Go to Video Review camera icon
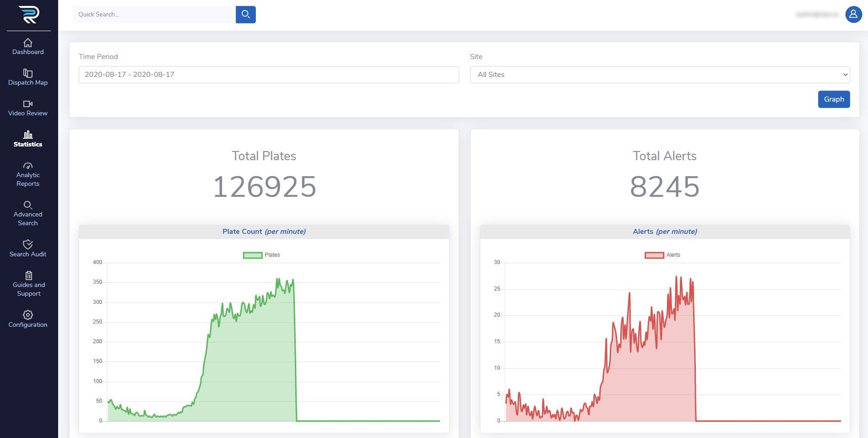This screenshot has width=868, height=438. click(x=28, y=104)
